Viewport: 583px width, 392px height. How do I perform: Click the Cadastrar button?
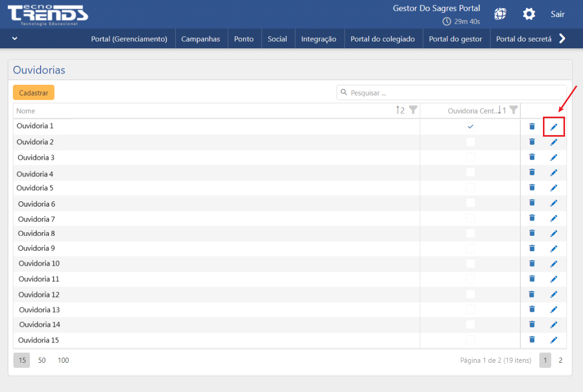point(33,93)
